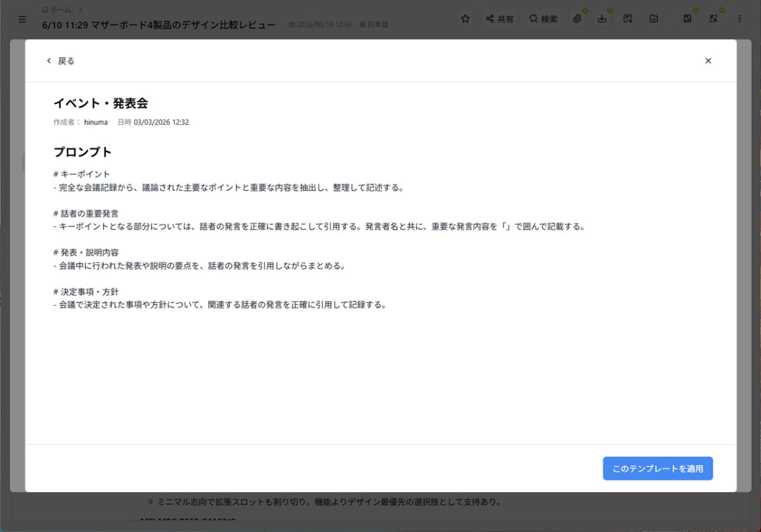The height and width of the screenshot is (532, 761).
Task: Click the 日本語 language indicator
Action: (374, 24)
